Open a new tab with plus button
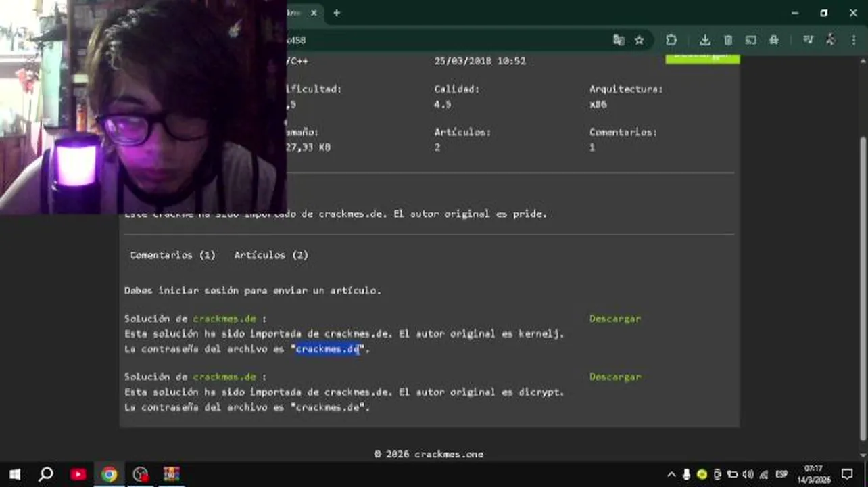 (337, 13)
